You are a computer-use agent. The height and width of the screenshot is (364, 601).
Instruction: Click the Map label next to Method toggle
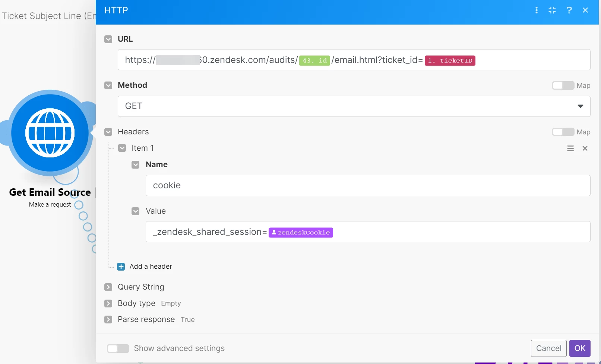pyautogui.click(x=583, y=86)
